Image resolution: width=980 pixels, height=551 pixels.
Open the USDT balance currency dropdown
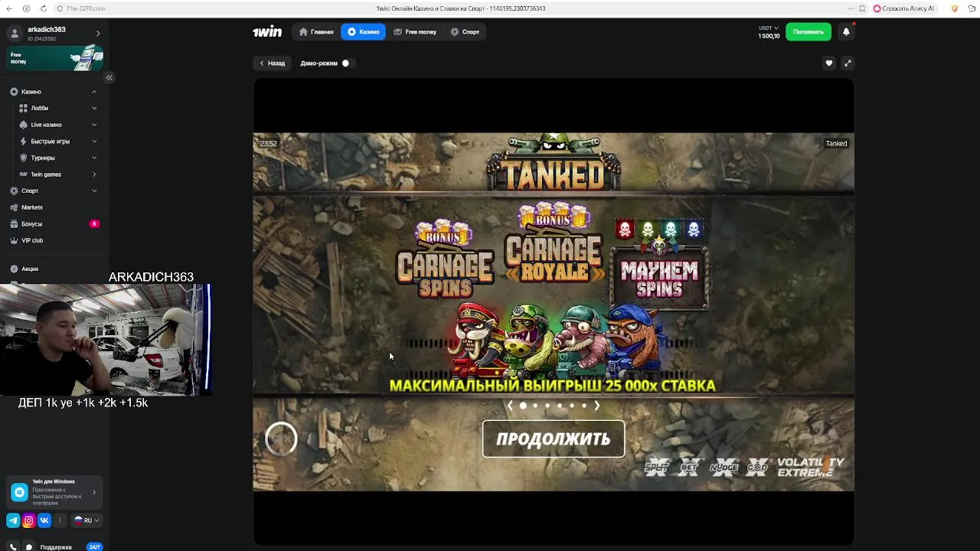coord(769,28)
